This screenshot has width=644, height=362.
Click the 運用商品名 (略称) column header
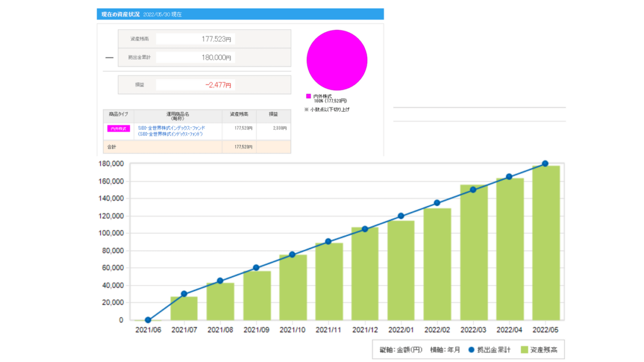178,116
